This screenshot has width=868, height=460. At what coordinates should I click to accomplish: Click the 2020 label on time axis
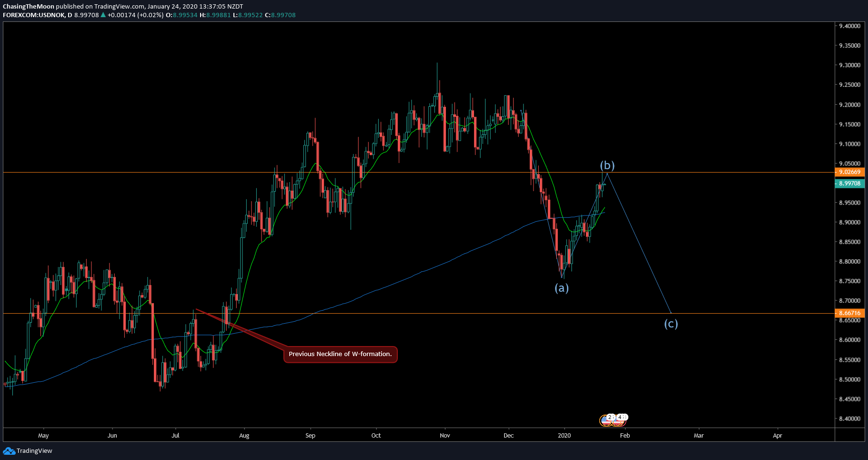pos(564,435)
